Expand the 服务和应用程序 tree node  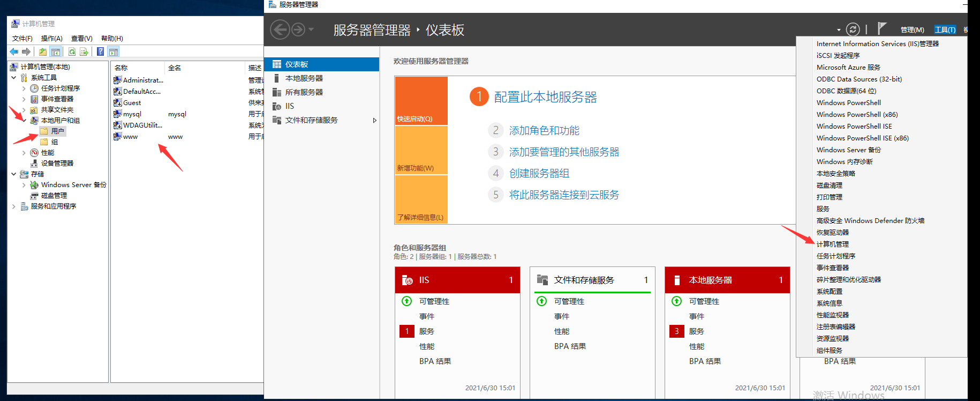point(14,206)
